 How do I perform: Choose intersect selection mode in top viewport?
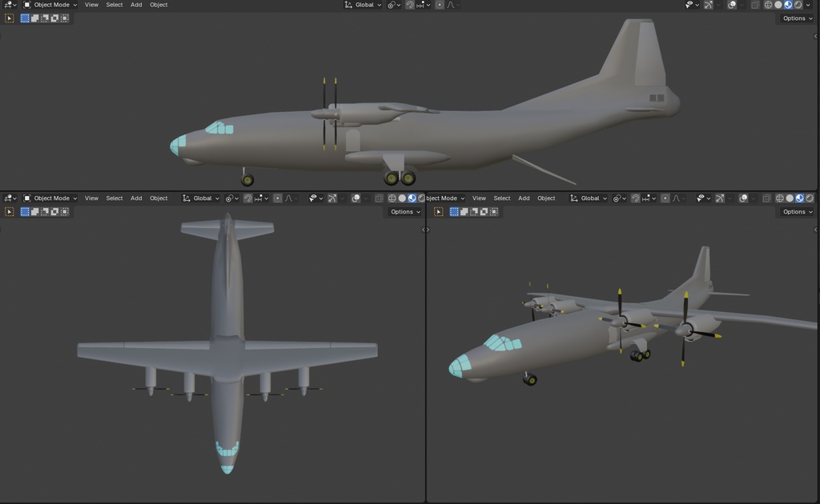64,18
